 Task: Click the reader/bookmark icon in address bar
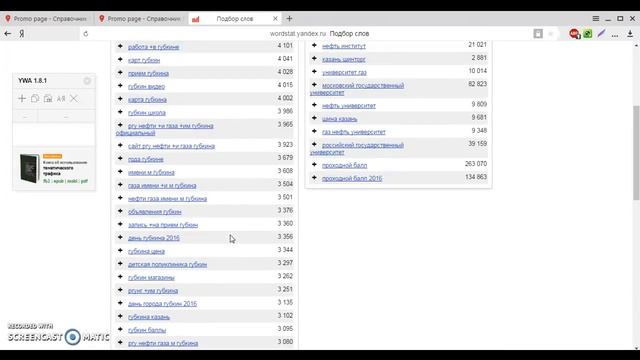(x=538, y=34)
